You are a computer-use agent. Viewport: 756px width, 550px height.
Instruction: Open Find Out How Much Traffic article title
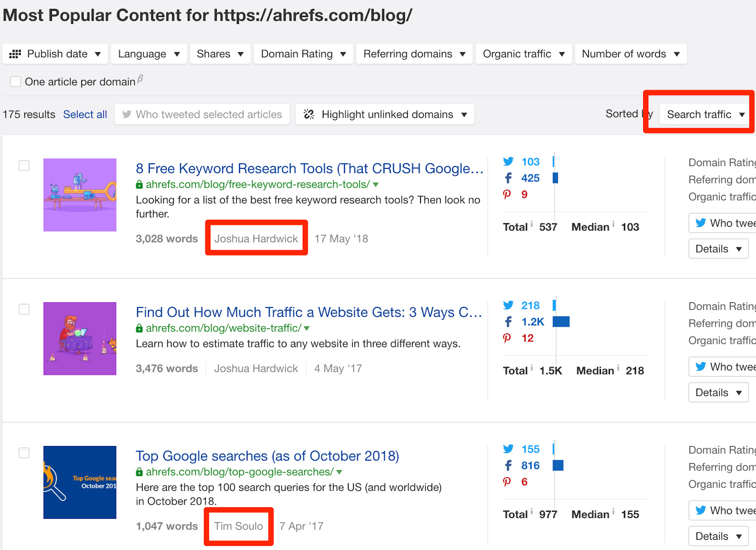[x=309, y=312]
